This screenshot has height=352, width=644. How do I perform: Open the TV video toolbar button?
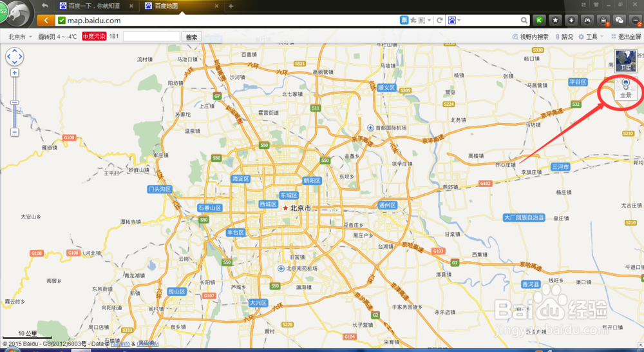tap(603, 20)
